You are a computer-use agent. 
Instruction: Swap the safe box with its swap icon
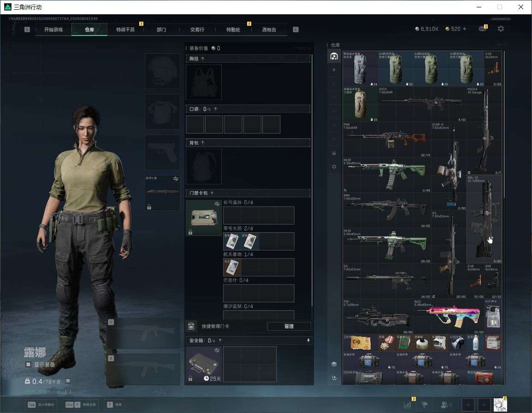(x=217, y=350)
